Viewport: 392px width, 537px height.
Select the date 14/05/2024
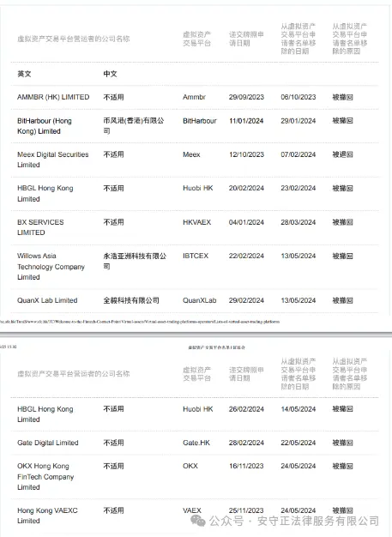point(299,409)
